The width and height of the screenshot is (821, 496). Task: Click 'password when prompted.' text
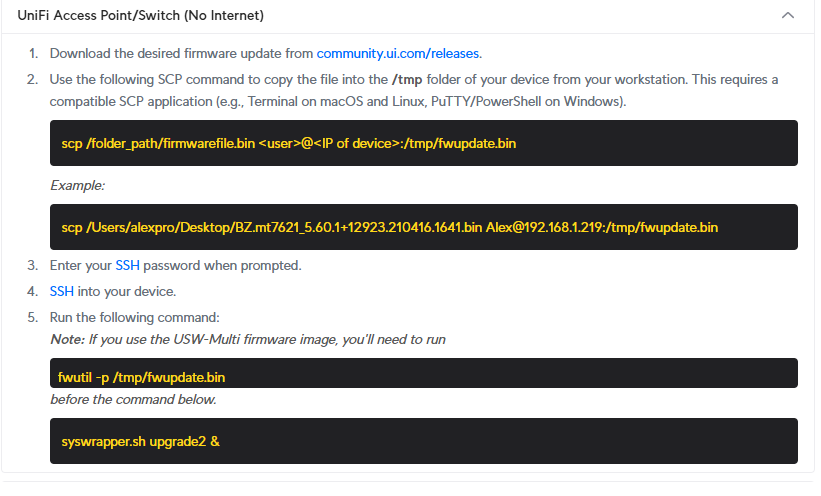click(x=222, y=266)
